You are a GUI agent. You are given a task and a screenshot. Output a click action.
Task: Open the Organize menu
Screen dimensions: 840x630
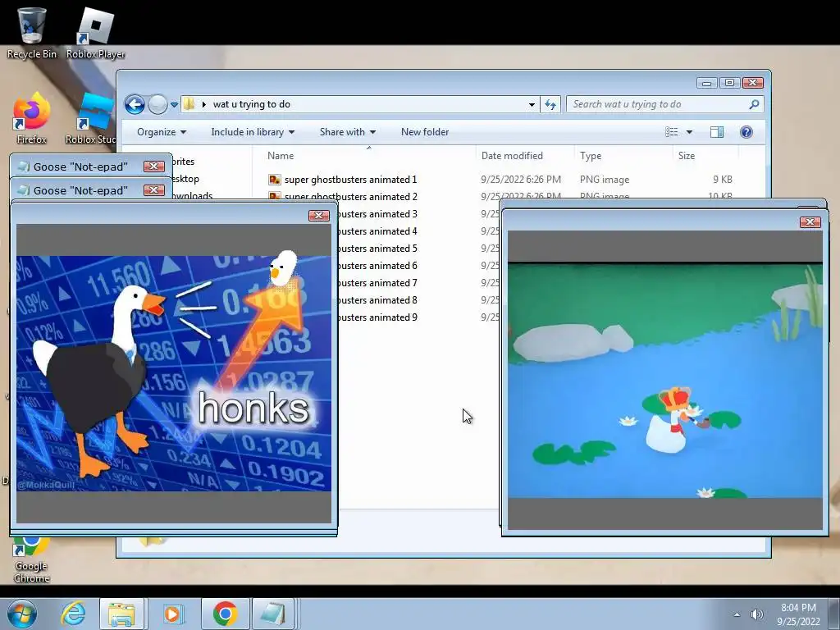(x=162, y=132)
